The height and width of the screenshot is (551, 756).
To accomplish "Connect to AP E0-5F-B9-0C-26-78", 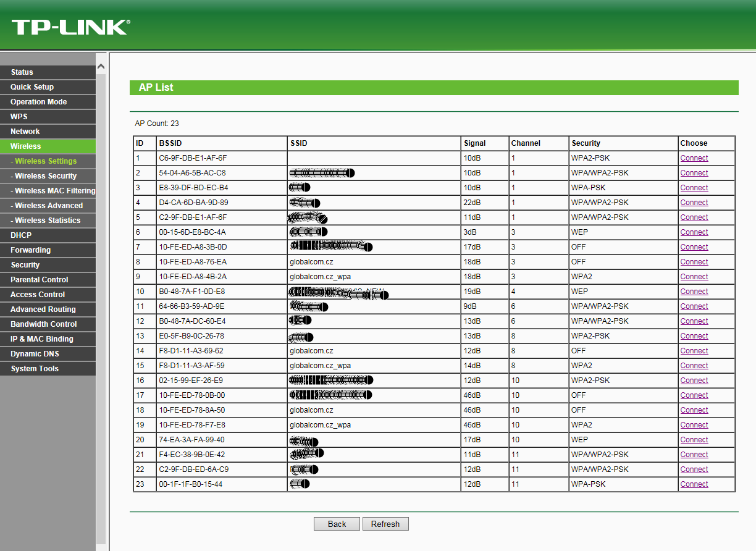I will point(694,336).
